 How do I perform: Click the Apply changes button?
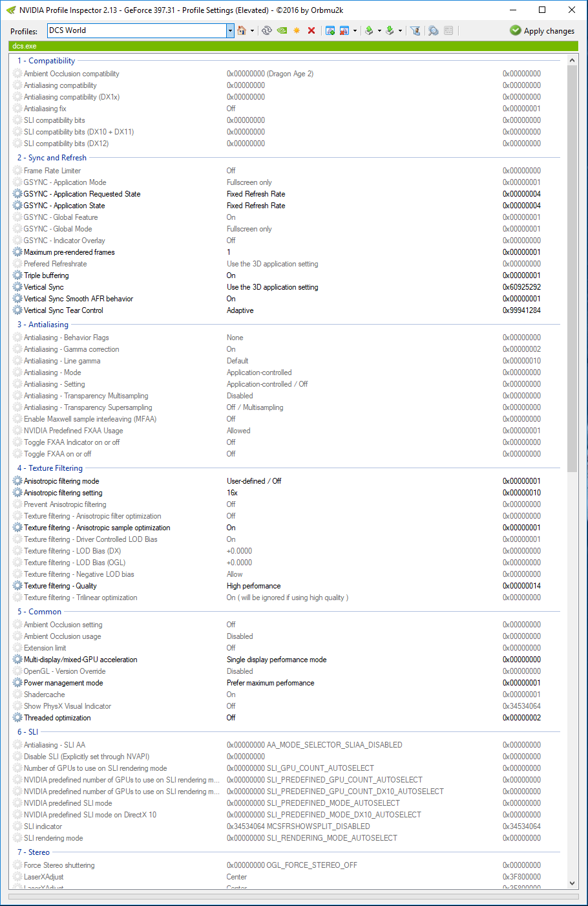click(x=542, y=30)
